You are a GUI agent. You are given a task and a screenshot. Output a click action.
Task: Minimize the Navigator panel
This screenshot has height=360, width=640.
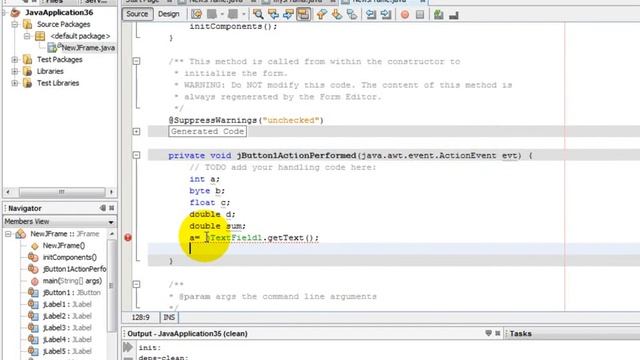pyautogui.click(x=102, y=208)
